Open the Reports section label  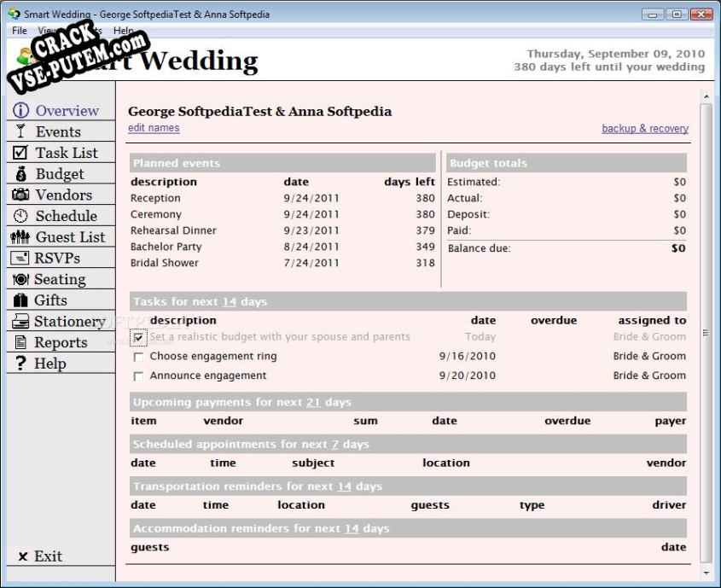pos(61,342)
